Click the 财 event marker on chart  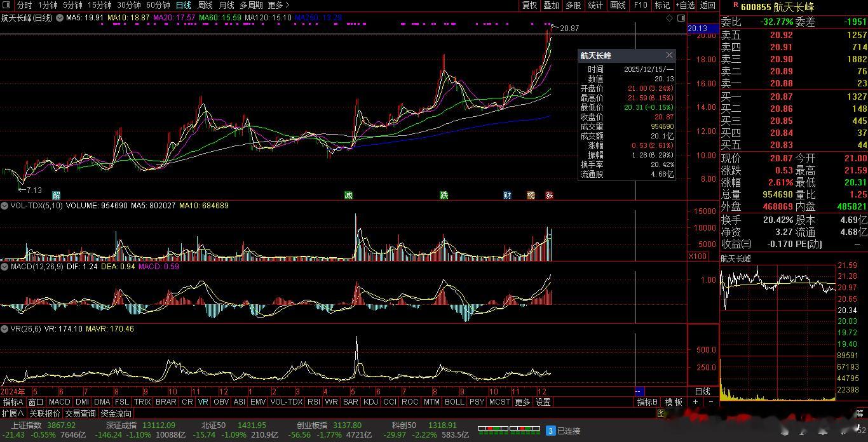507,195
